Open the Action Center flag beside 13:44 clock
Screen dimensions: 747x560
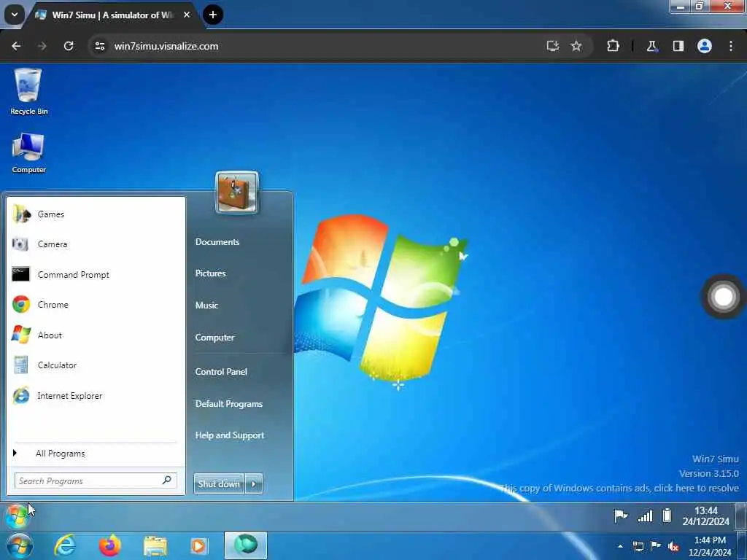pyautogui.click(x=620, y=516)
